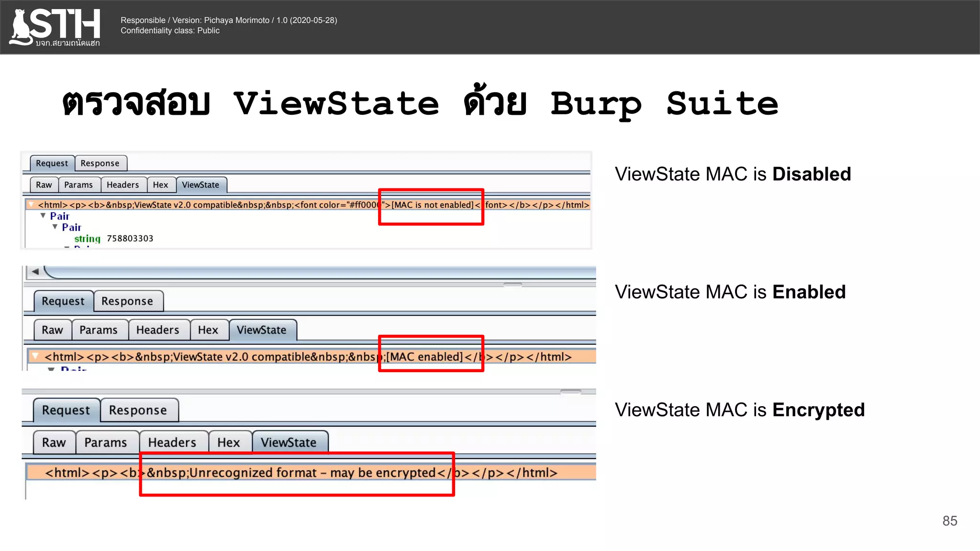
Task: Select the string 758803303 tree entry
Action: pyautogui.click(x=114, y=238)
